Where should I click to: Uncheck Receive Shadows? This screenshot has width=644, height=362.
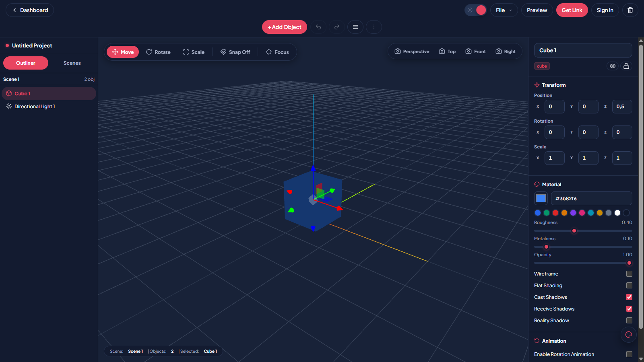[x=629, y=309]
